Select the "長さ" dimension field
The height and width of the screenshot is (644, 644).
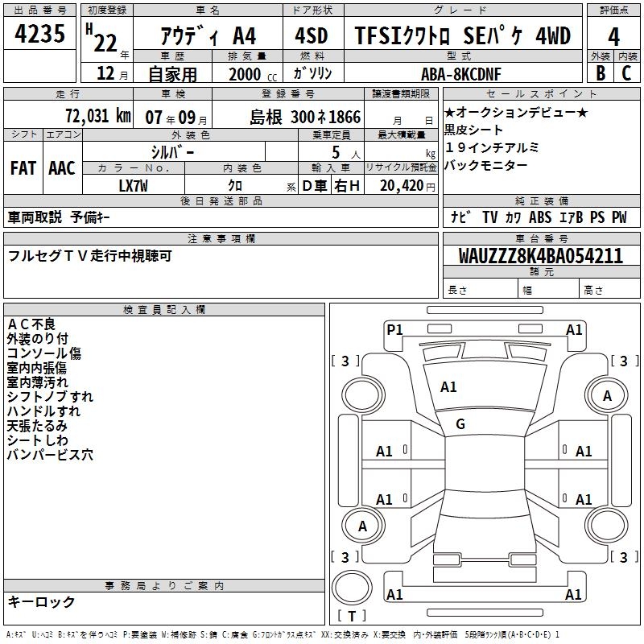point(481,290)
